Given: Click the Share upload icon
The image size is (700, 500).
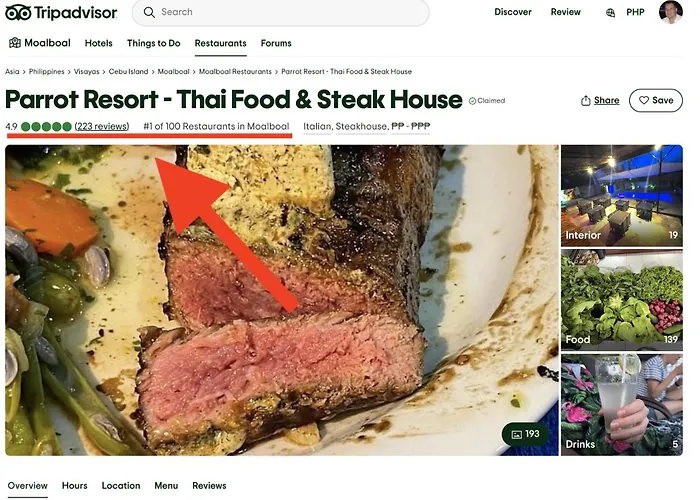Looking at the screenshot, I should [585, 100].
